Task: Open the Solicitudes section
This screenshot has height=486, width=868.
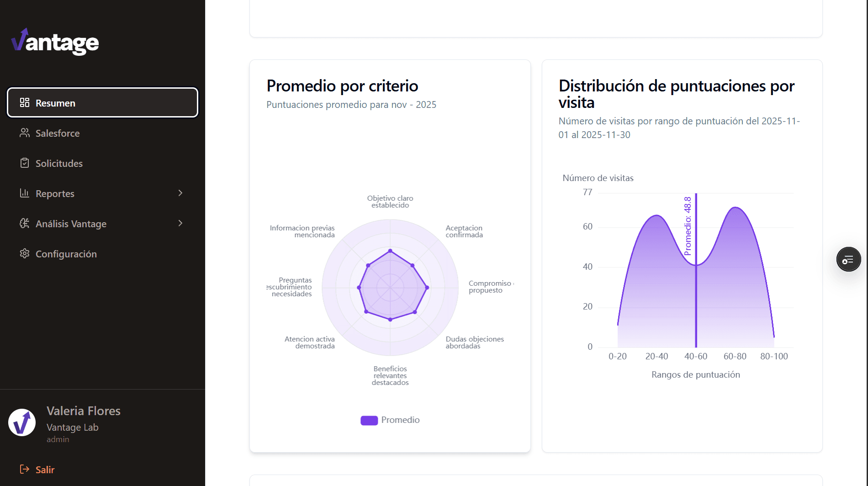Action: pyautogui.click(x=59, y=163)
